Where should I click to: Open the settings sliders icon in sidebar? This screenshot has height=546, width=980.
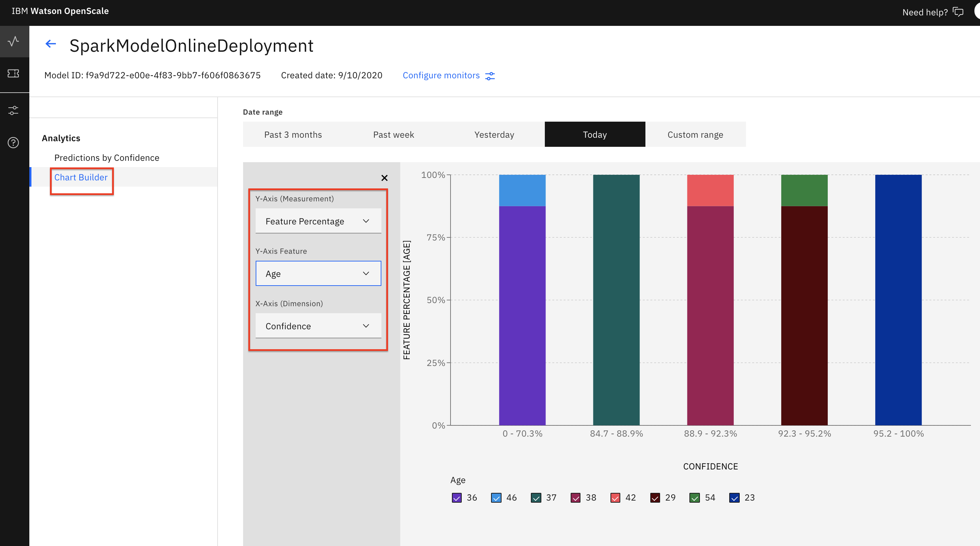tap(14, 110)
